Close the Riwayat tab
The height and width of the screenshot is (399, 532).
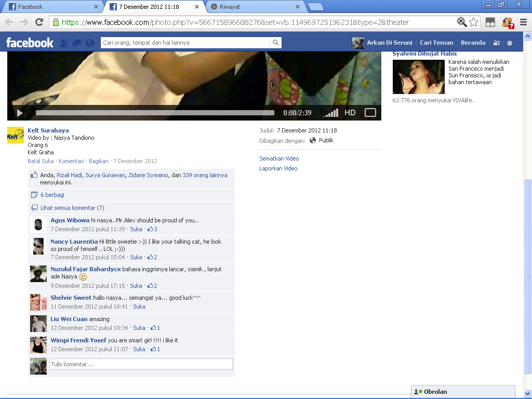pyautogui.click(x=298, y=7)
